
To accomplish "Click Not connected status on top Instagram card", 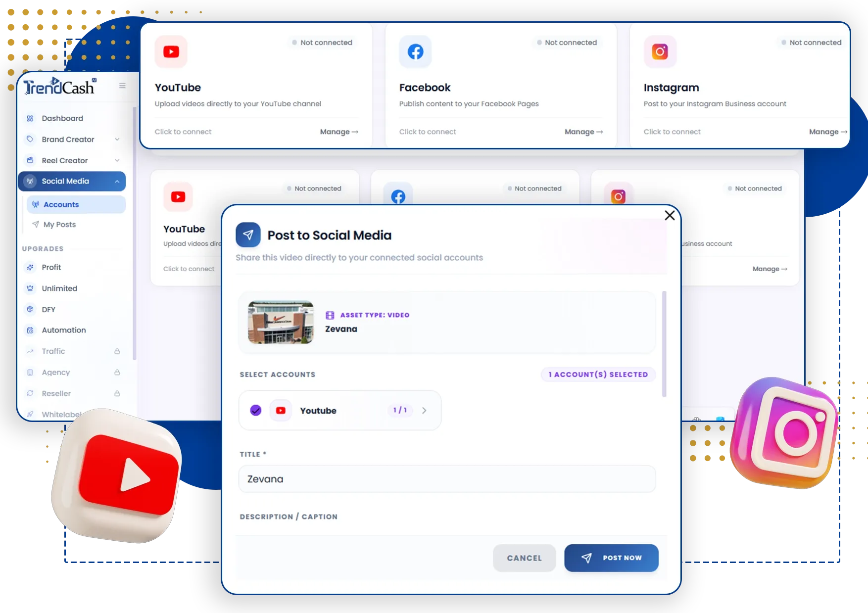I will 811,43.
